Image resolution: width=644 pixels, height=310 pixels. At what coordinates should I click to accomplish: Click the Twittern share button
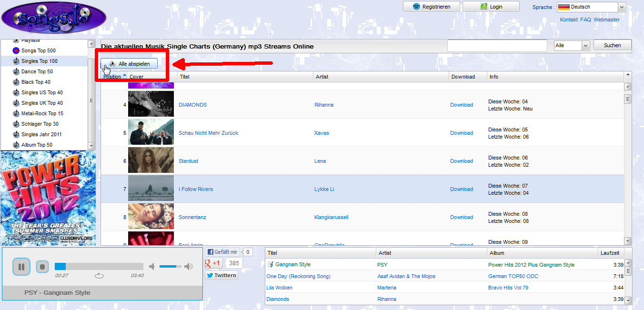coord(221,275)
